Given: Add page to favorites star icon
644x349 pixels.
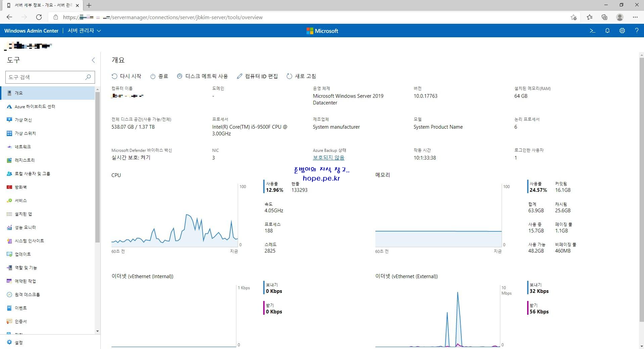Looking at the screenshot, I should point(573,17).
